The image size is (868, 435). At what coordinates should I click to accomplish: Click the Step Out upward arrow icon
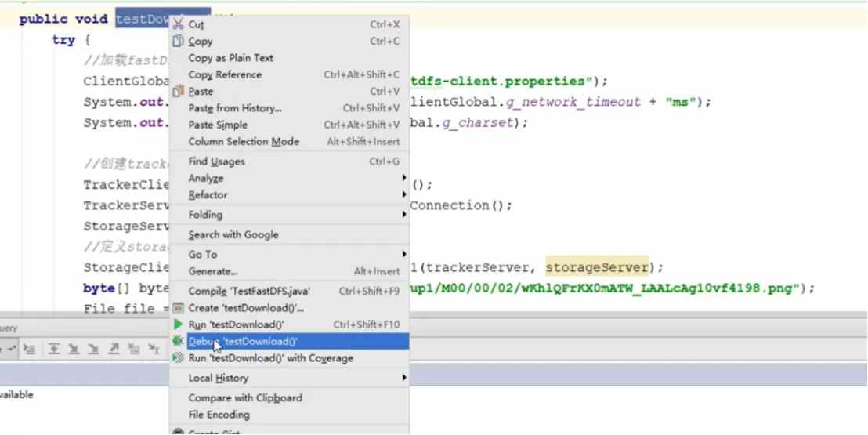[114, 349]
